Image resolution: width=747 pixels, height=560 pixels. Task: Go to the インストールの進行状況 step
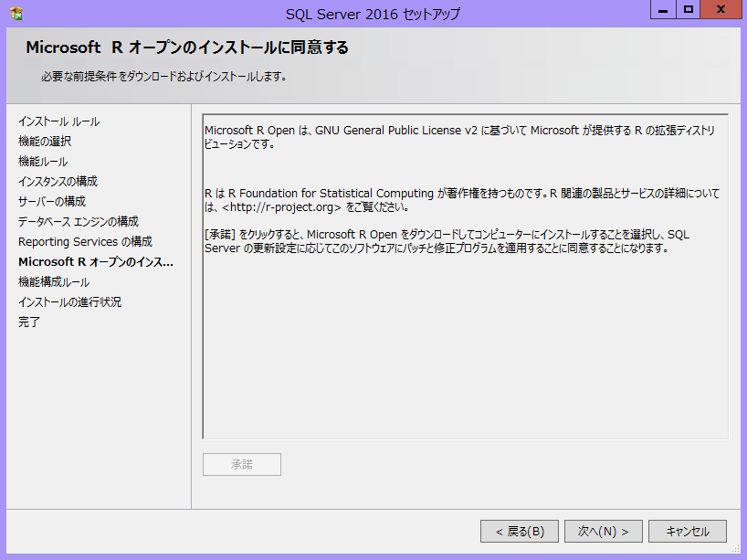click(x=69, y=302)
